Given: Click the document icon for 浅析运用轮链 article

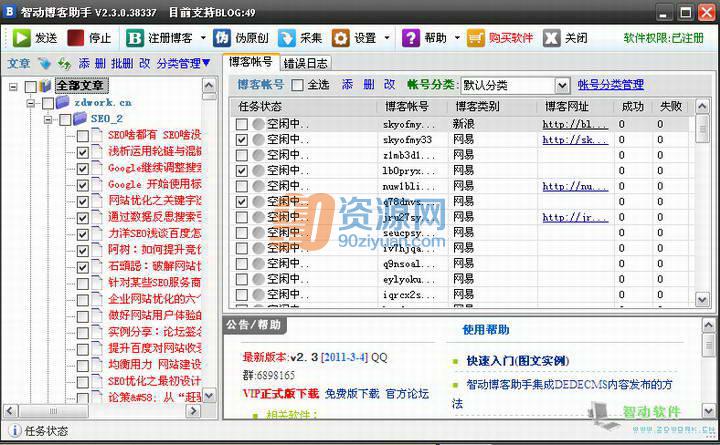Looking at the screenshot, I should tap(97, 151).
